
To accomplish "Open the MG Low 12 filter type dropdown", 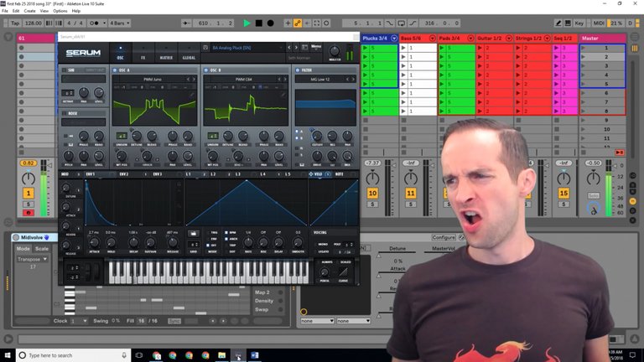I will pyautogui.click(x=320, y=80).
